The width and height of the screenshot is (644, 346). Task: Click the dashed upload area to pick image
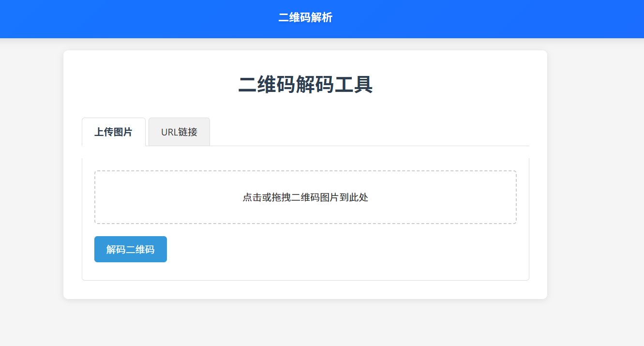(x=305, y=197)
